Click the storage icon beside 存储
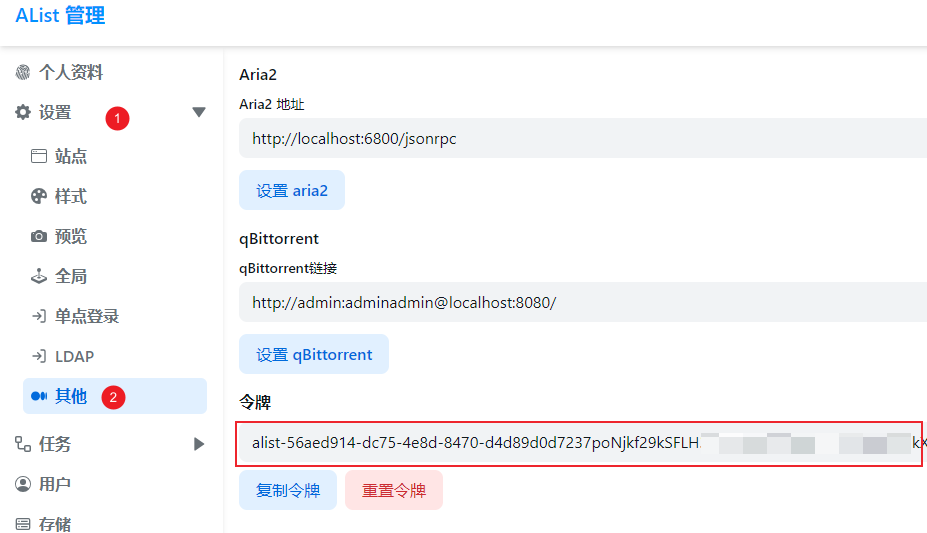 click(23, 523)
